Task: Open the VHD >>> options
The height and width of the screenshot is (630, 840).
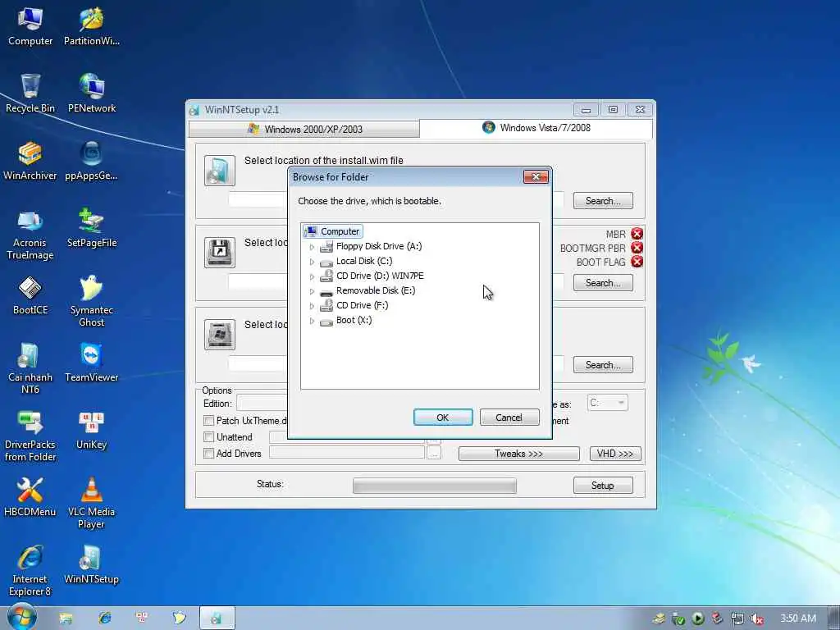Action: point(615,454)
